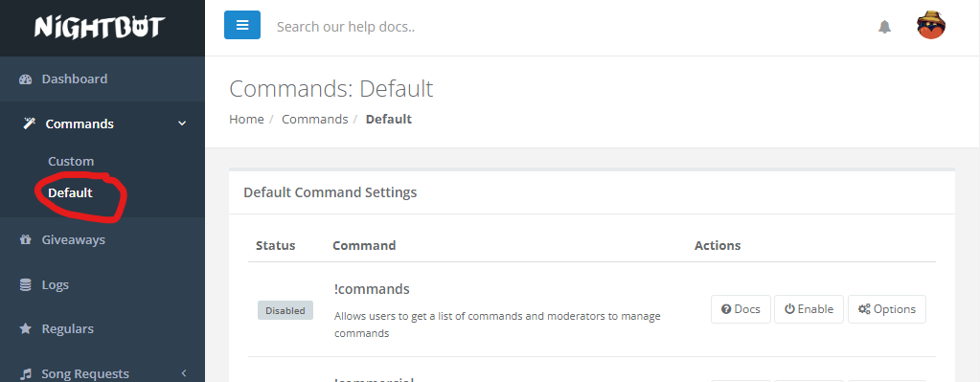Enable the !commands command
The image size is (980, 382).
[x=809, y=309]
